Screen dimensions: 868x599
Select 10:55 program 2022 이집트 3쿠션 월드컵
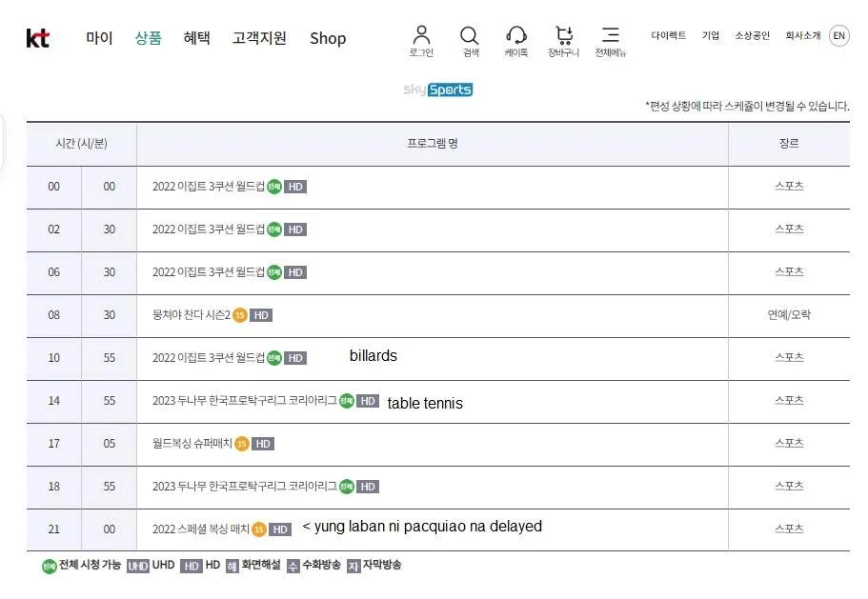coord(209,358)
